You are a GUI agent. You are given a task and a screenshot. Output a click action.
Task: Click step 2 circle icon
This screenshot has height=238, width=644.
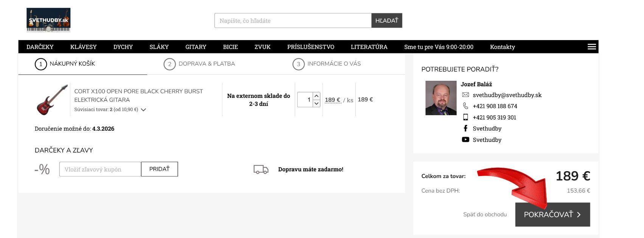tap(170, 64)
